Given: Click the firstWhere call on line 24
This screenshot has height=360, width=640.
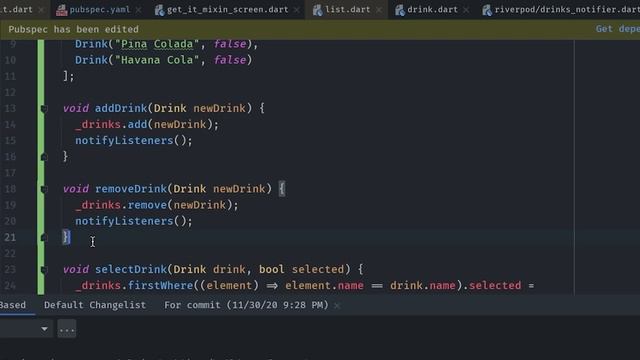Looking at the screenshot, I should 160,285.
